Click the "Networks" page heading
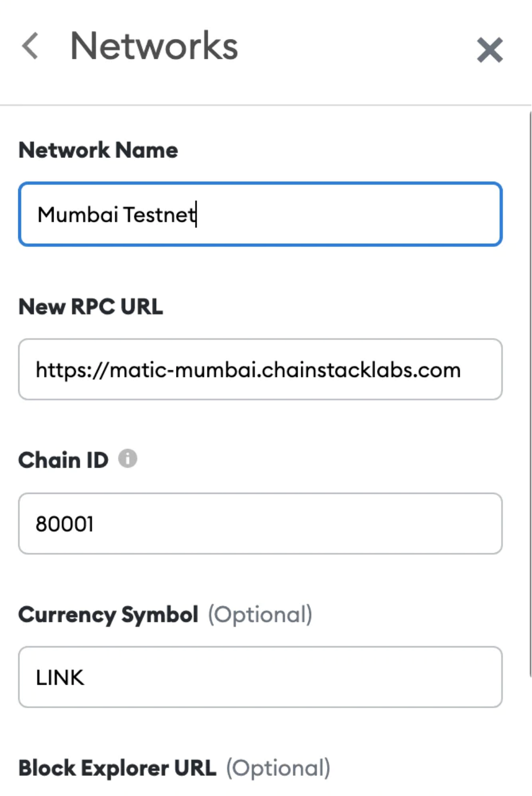This screenshot has height=796, width=532. [x=154, y=46]
